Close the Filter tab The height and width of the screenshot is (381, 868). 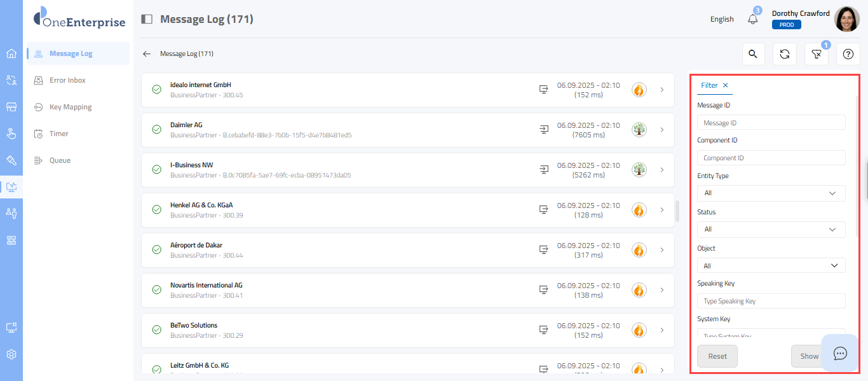click(x=726, y=85)
